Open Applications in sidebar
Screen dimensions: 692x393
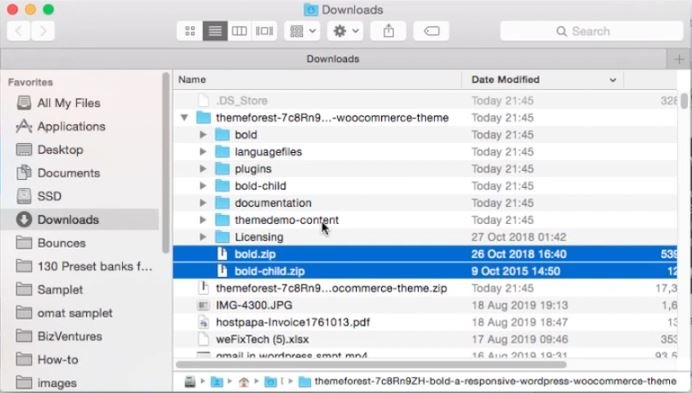[x=71, y=126]
